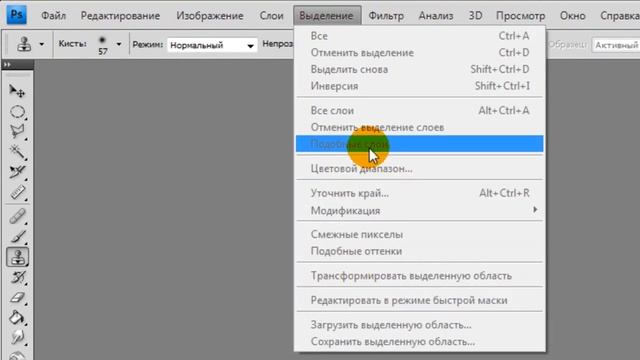Choose Отменить выделение menu item
Viewport: 640px width, 360px height.
(420, 53)
